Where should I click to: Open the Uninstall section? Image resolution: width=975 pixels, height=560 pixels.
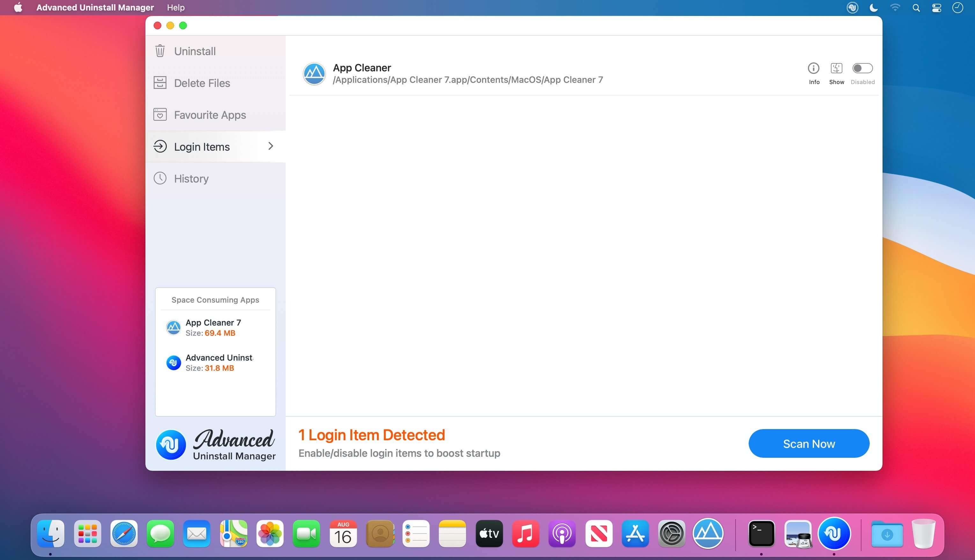tap(194, 51)
